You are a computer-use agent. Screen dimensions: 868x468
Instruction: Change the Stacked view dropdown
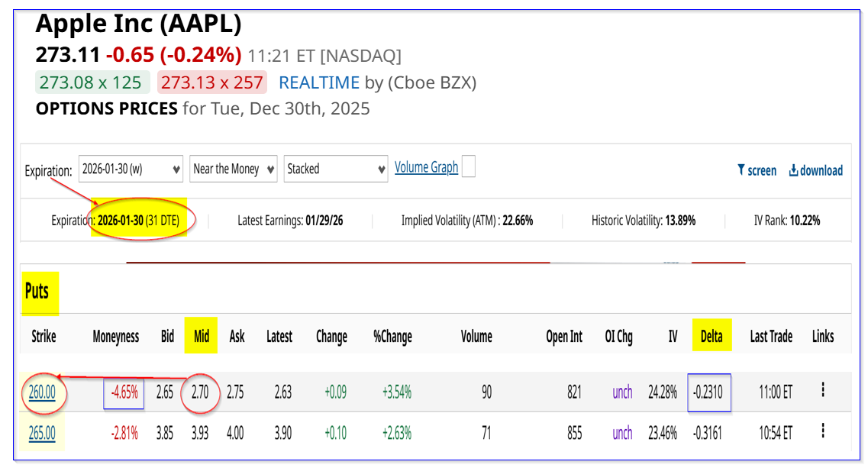pos(336,169)
